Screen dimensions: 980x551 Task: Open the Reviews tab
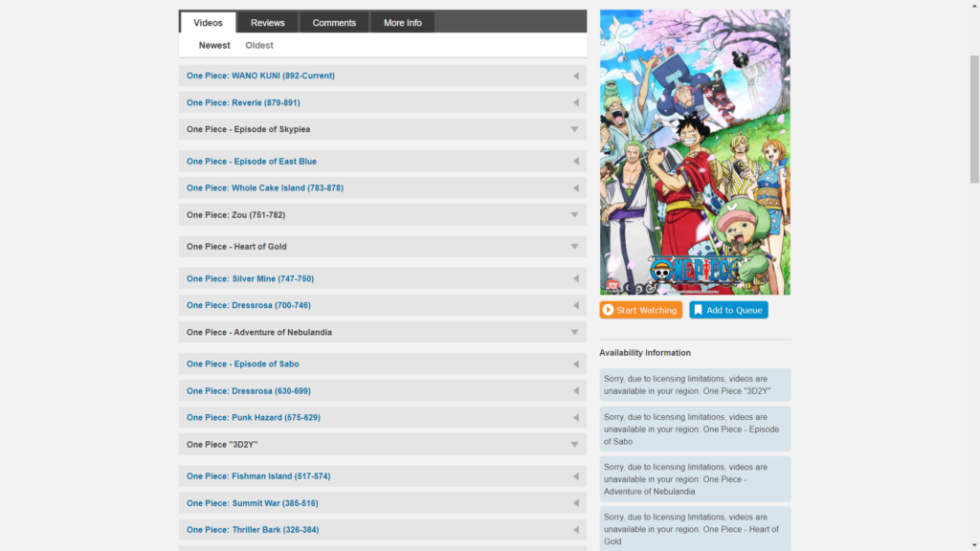coord(268,23)
